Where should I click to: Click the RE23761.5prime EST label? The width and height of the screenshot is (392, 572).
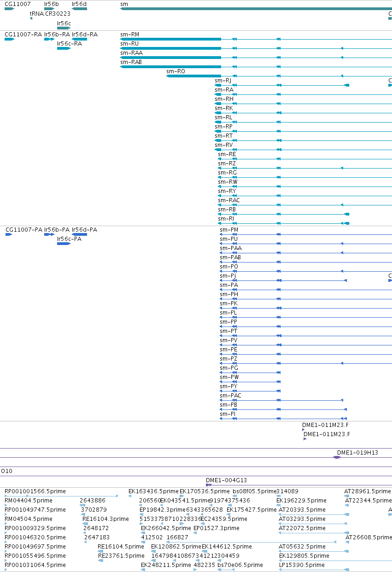(121, 556)
